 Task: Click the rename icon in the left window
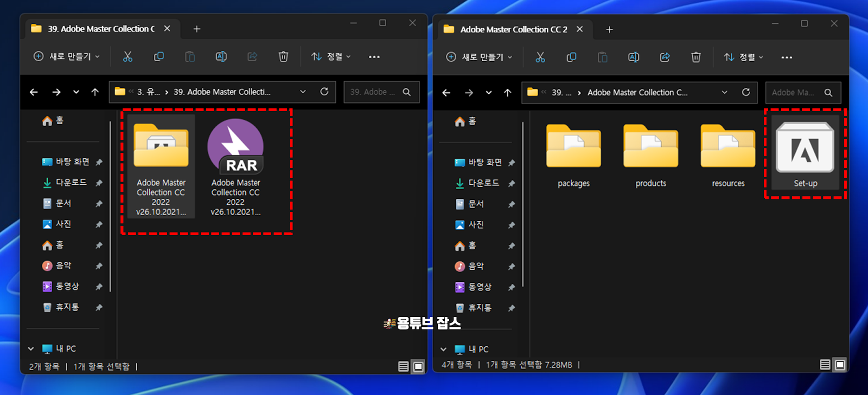pyautogui.click(x=221, y=56)
